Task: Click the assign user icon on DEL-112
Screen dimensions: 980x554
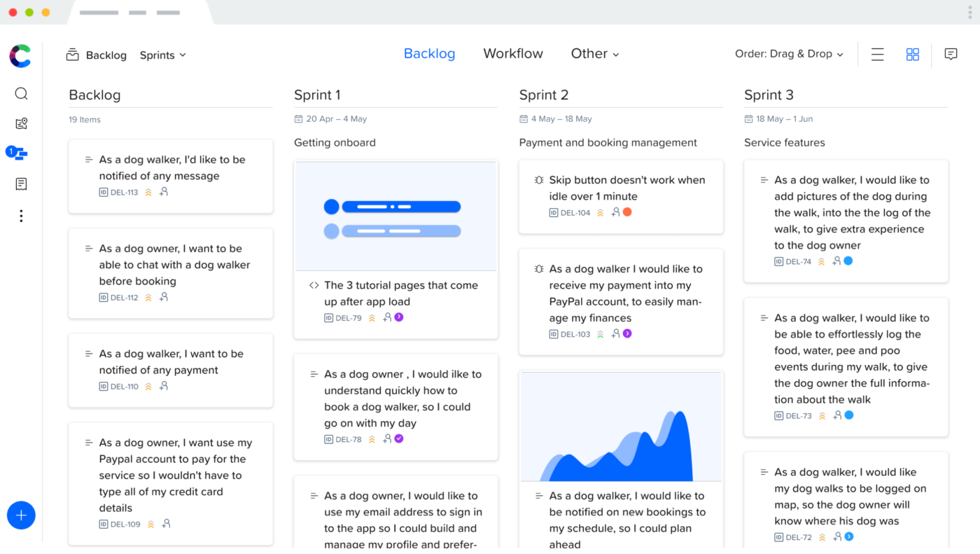Action: (x=164, y=297)
